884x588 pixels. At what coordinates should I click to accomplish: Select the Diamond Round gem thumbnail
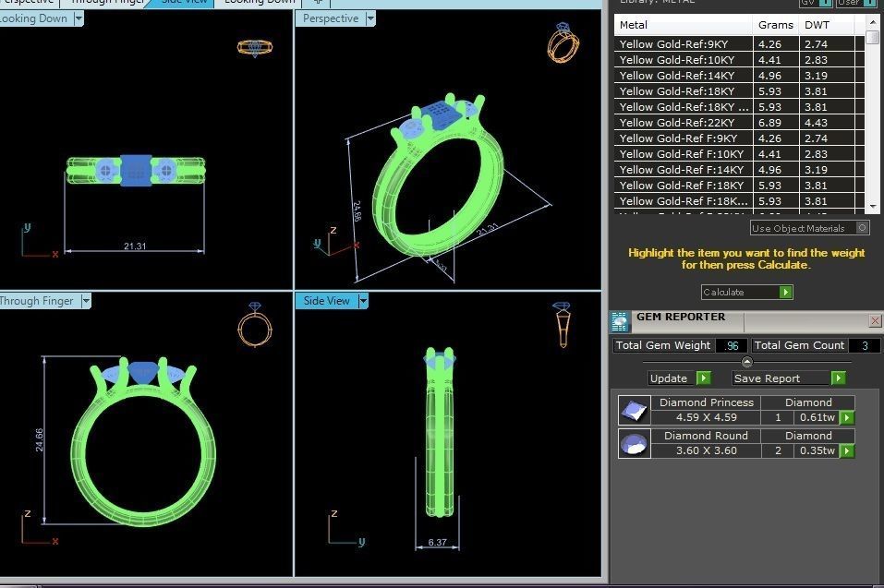click(x=635, y=444)
